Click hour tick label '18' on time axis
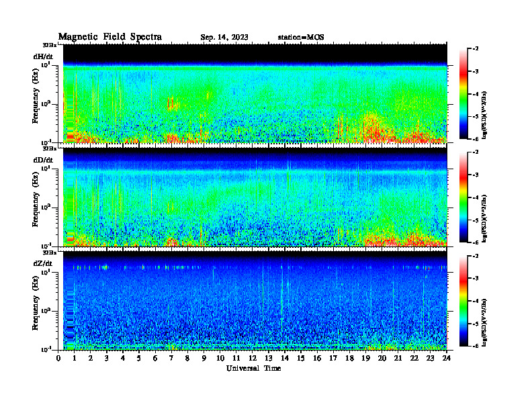532x411 pixels. pos(349,358)
